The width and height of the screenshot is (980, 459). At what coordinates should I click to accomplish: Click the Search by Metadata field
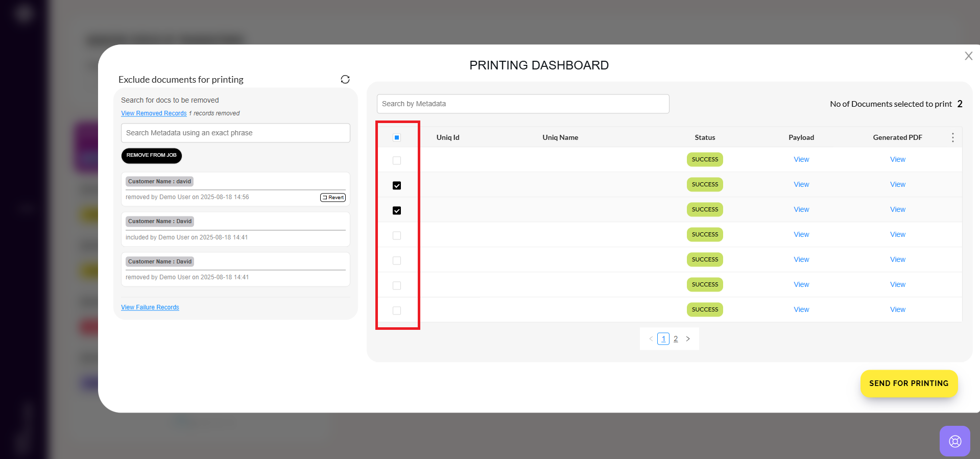point(522,104)
